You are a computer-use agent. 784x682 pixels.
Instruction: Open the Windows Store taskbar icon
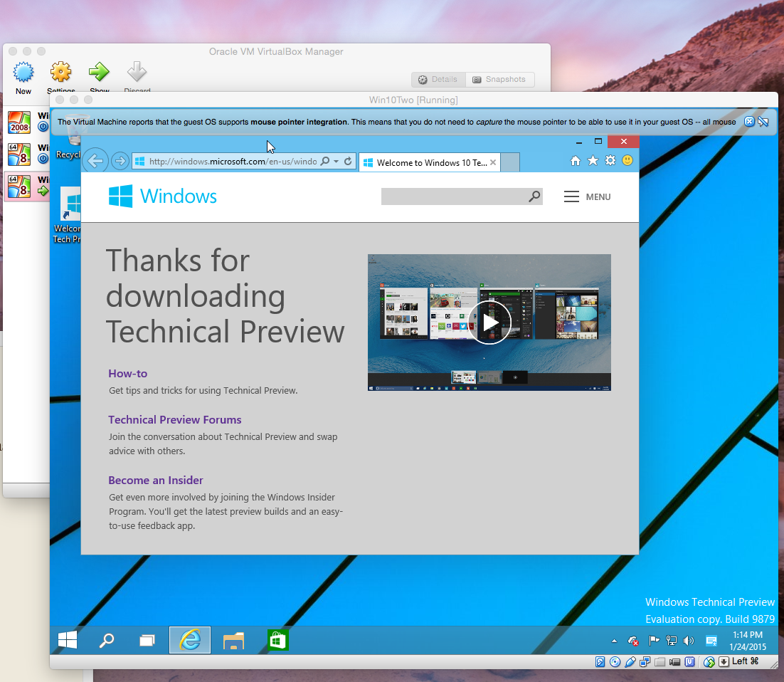[x=277, y=641]
